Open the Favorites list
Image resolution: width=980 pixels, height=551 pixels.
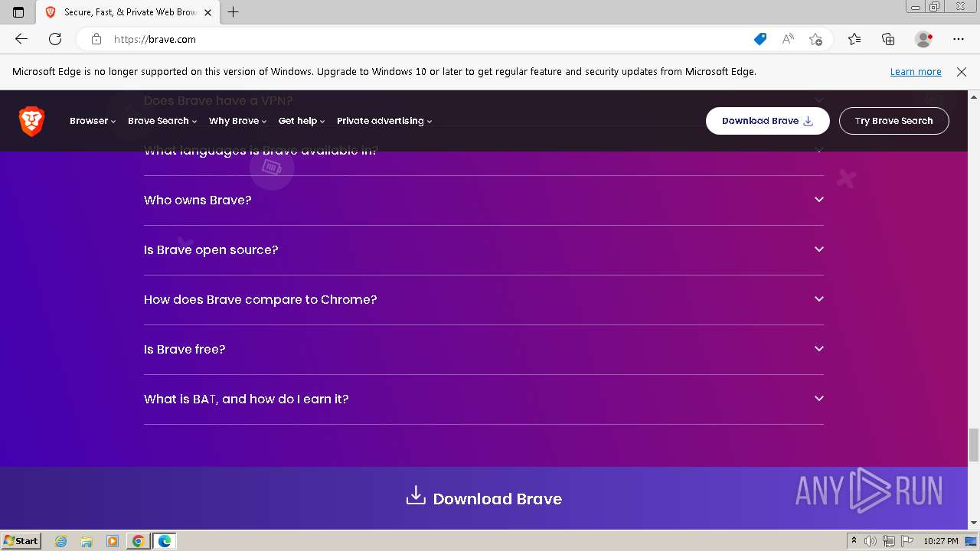(x=854, y=39)
